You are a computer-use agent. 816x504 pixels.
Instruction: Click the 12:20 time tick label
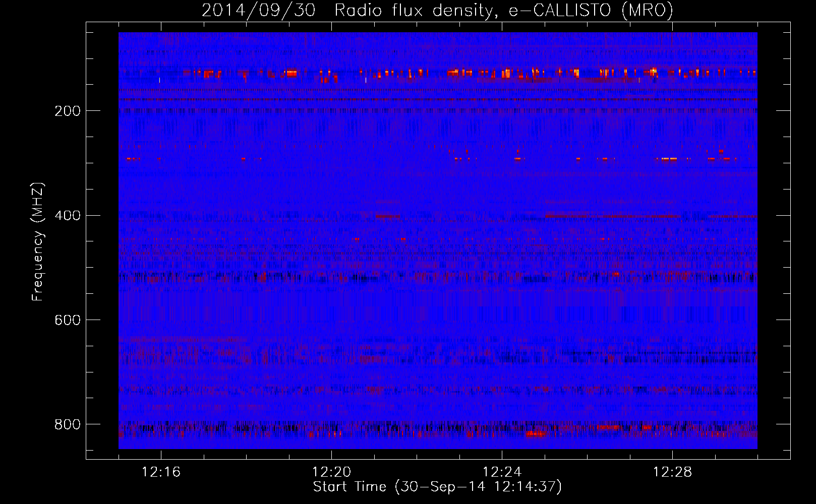pyautogui.click(x=331, y=472)
